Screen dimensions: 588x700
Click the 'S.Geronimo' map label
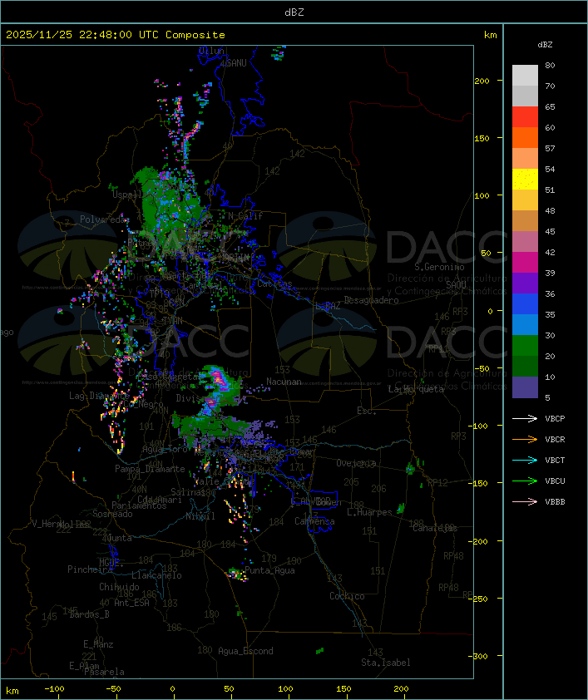pos(439,267)
